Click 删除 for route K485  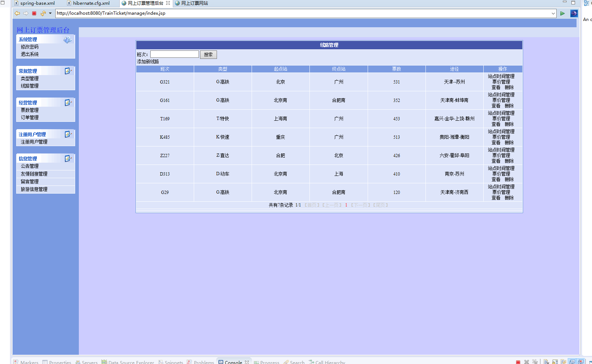pyautogui.click(x=509, y=142)
